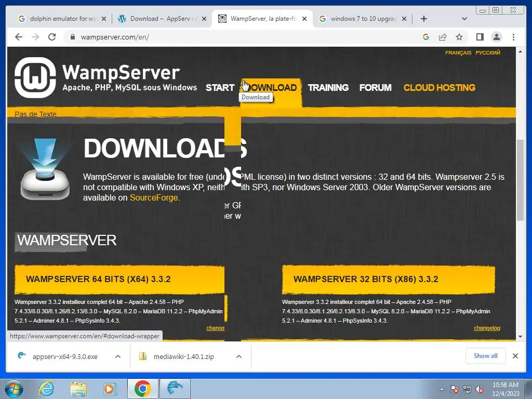Click the WAMPSERVER section heading

pos(67,240)
